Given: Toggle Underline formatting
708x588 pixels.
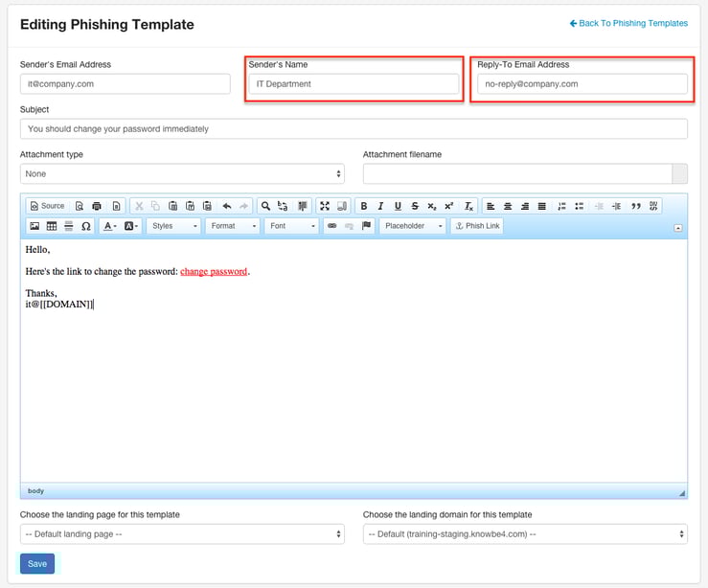Looking at the screenshot, I should coord(398,206).
